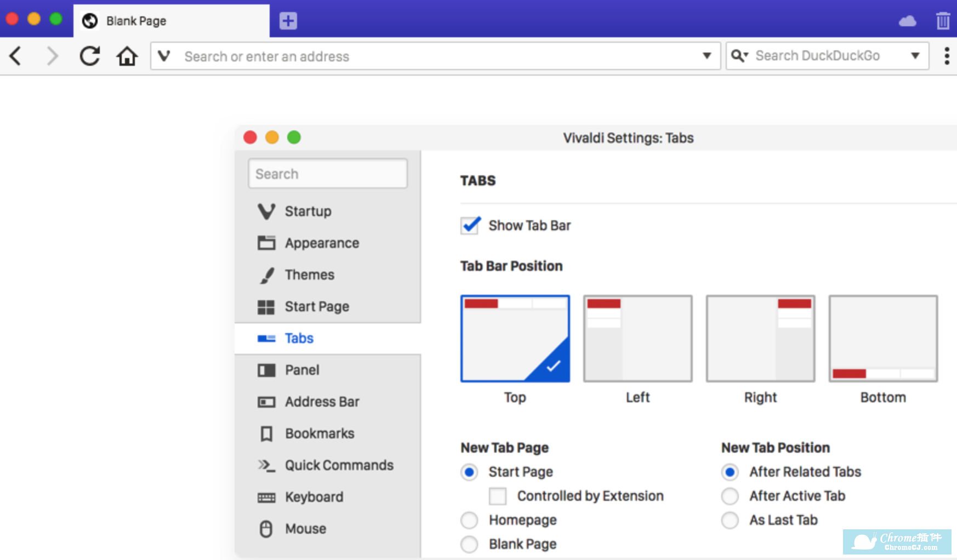Choose the Top tab bar position thumbnail
Image resolution: width=957 pixels, height=560 pixels.
(x=515, y=338)
